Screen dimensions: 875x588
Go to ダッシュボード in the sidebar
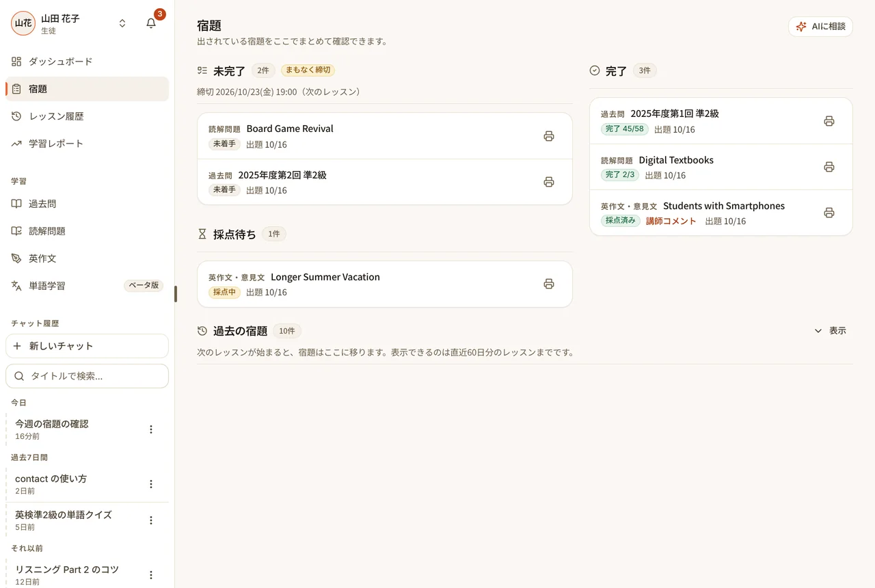pos(87,62)
